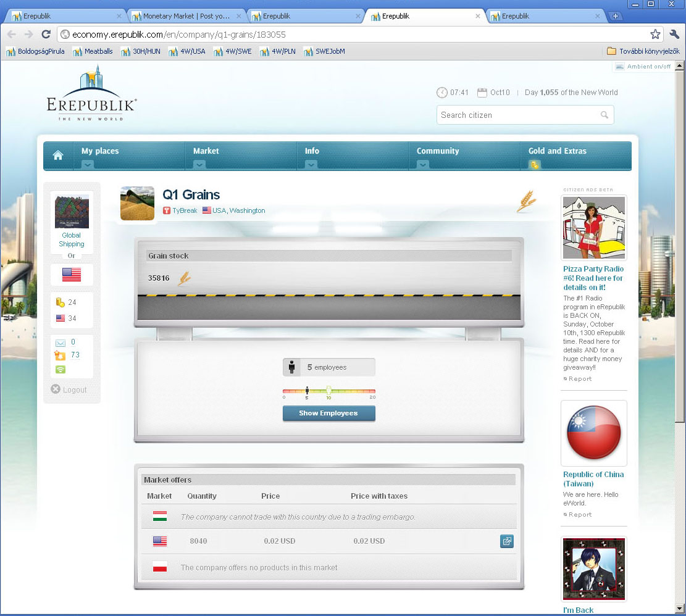Click the alerts notification icon
Image resolution: width=686 pixels, height=616 pixels.
(60, 356)
